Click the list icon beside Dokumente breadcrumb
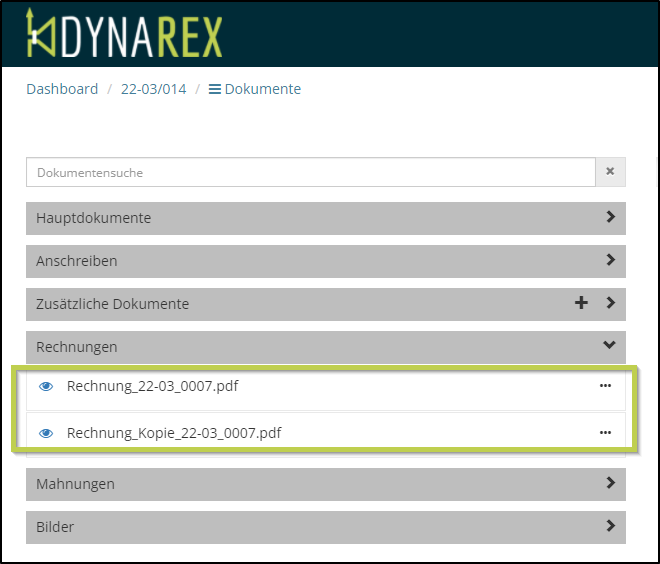660x564 pixels. point(214,89)
